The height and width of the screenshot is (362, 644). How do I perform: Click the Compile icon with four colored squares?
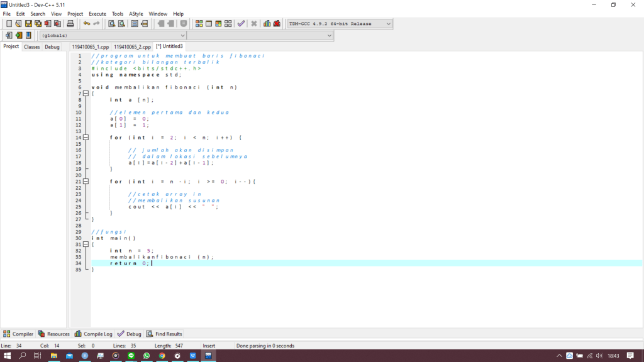(199, 24)
